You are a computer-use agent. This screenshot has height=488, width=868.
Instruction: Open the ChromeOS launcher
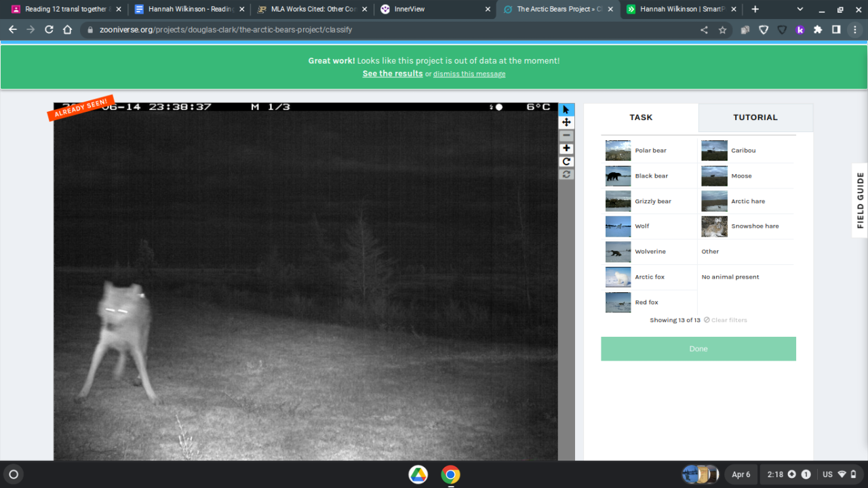click(13, 474)
